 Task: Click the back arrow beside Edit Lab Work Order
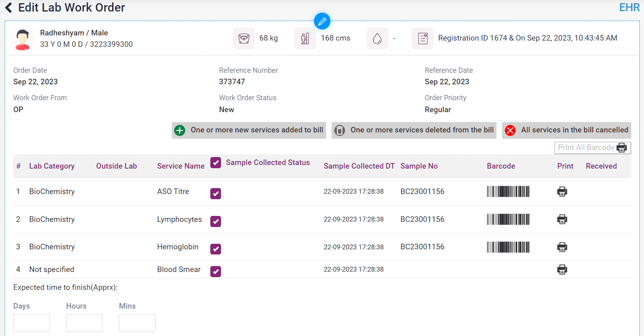point(9,8)
